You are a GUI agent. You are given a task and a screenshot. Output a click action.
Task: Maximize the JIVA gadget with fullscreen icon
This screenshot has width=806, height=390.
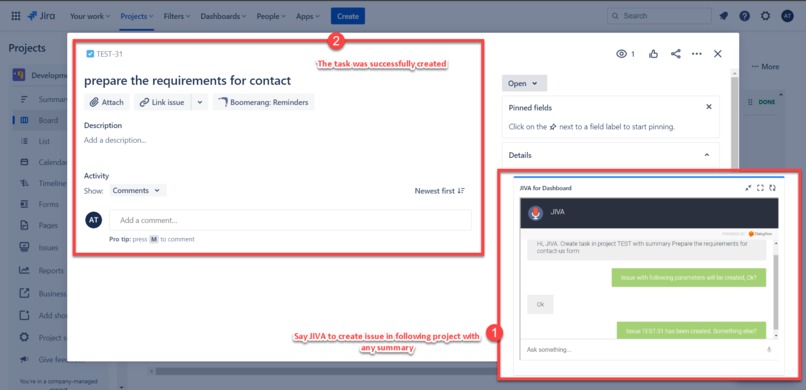click(x=760, y=188)
